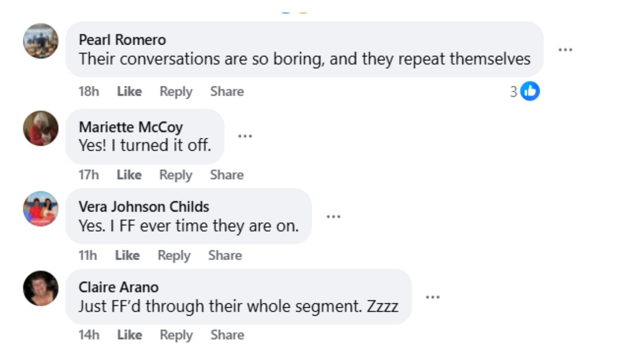Viewport: 644px width, 362px height.
Task: Click the Claire Arano name link
Action: click(118, 287)
